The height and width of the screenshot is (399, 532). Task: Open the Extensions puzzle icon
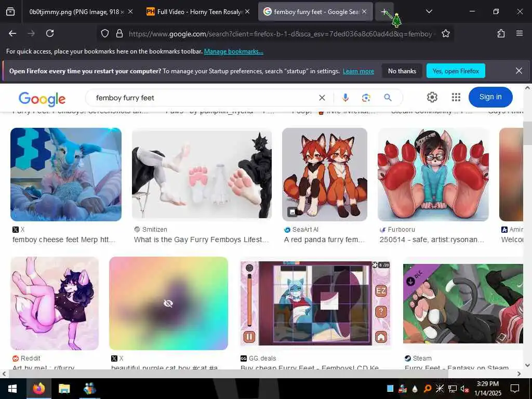[x=501, y=33]
